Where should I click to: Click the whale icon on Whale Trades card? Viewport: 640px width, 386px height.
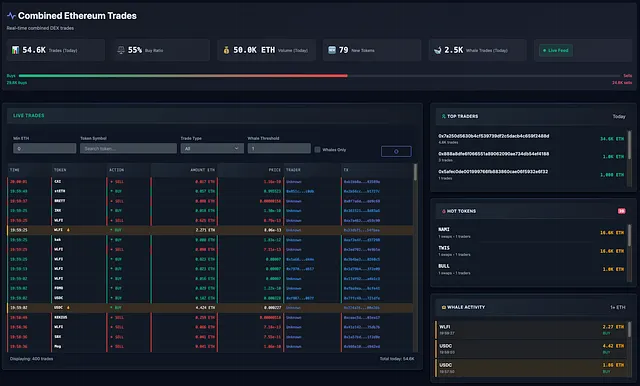[438, 50]
